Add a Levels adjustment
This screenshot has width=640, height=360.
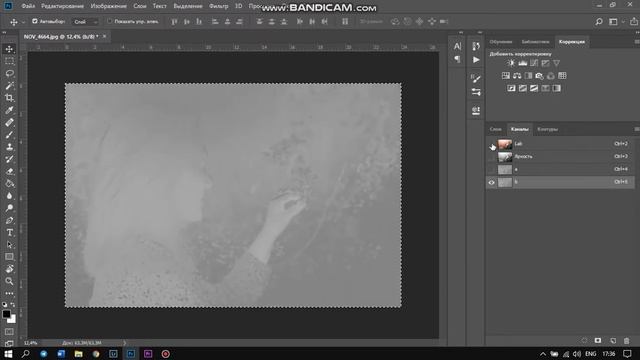point(522,63)
